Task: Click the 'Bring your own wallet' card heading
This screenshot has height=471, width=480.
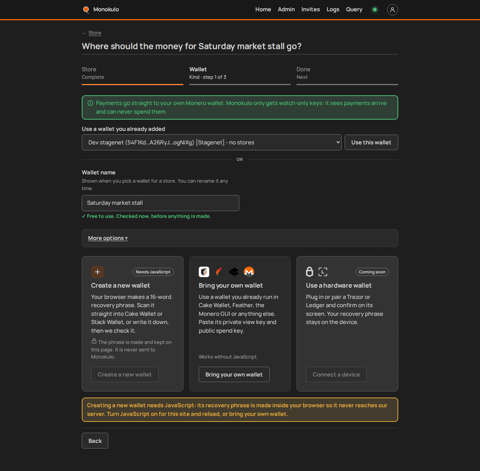Action: coord(231,285)
